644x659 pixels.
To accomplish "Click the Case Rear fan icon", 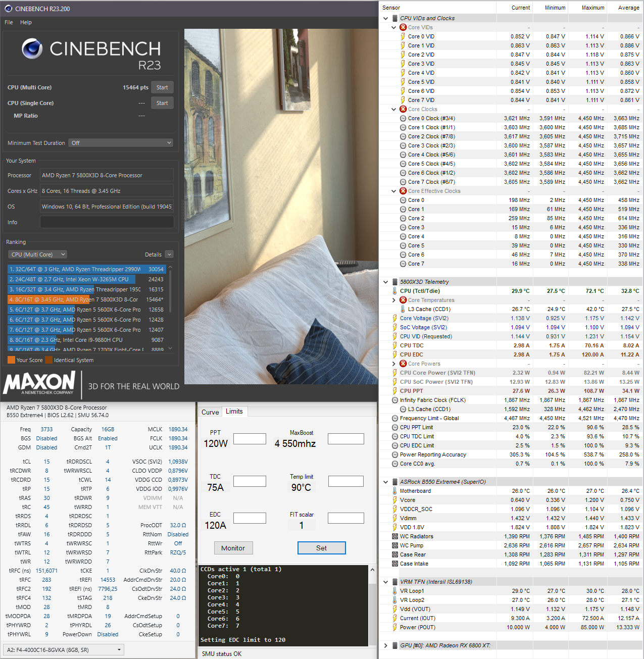I will click(395, 554).
